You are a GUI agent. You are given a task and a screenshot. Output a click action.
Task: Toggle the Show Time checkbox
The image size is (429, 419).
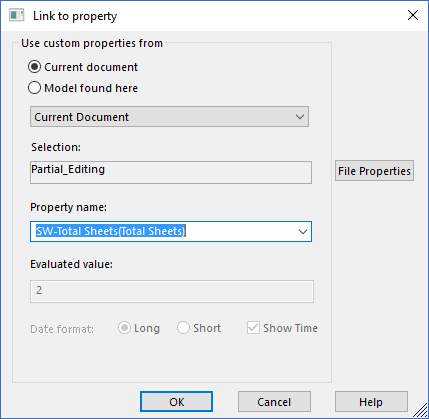pos(253,328)
